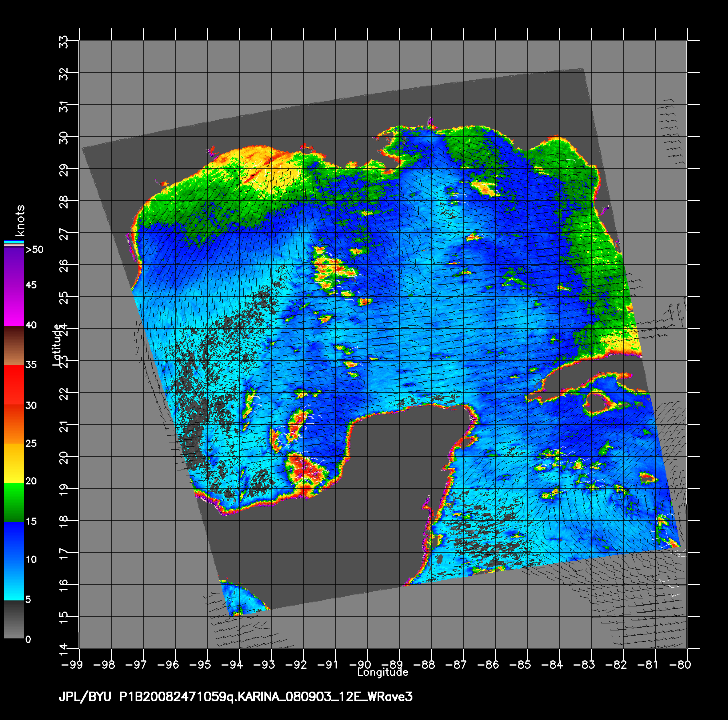The width and height of the screenshot is (728, 720).
Task: Click the 'knots' colorbar unit label
Action: pyautogui.click(x=20, y=221)
